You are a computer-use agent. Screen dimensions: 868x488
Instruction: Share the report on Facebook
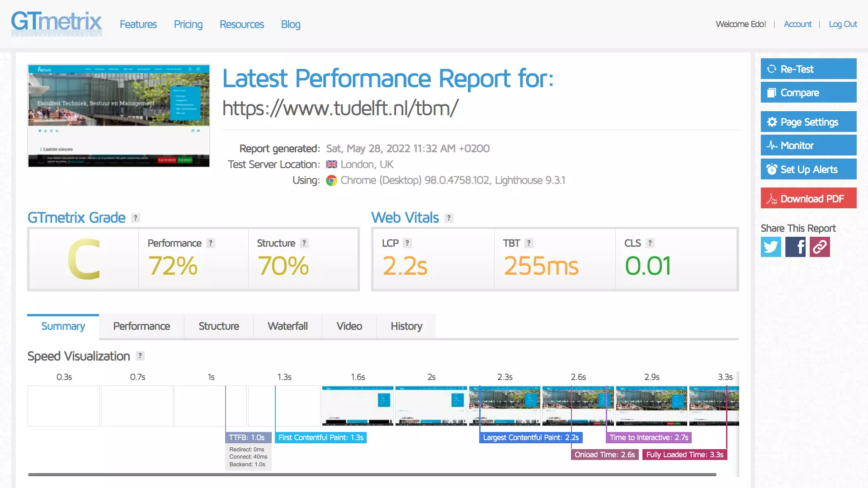pyautogui.click(x=795, y=247)
